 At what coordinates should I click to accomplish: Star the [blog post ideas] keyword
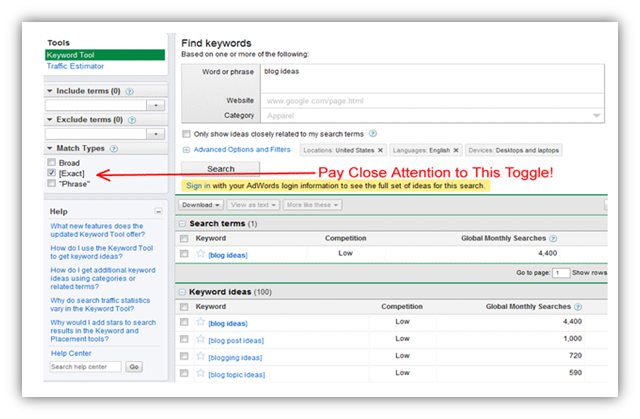[200, 339]
